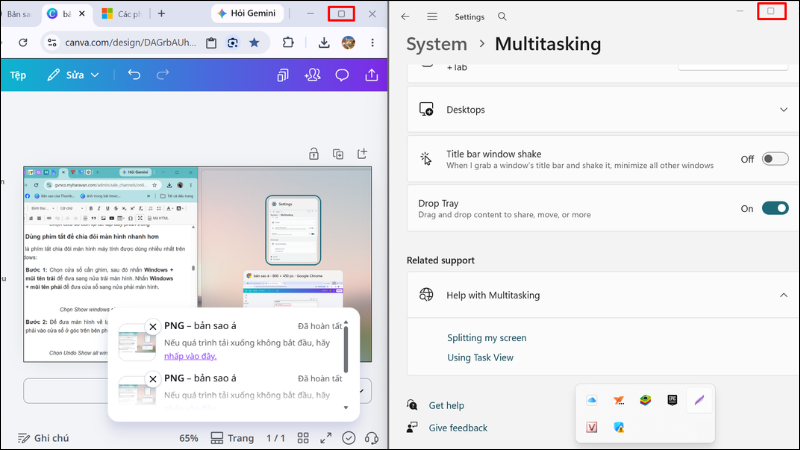Redo action in Canva toolbar
The width and height of the screenshot is (800, 450).
(x=162, y=75)
